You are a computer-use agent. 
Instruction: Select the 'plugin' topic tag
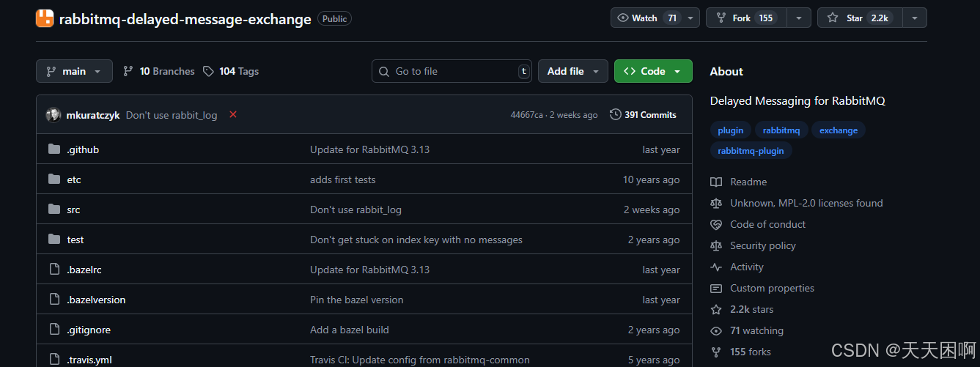(x=731, y=130)
